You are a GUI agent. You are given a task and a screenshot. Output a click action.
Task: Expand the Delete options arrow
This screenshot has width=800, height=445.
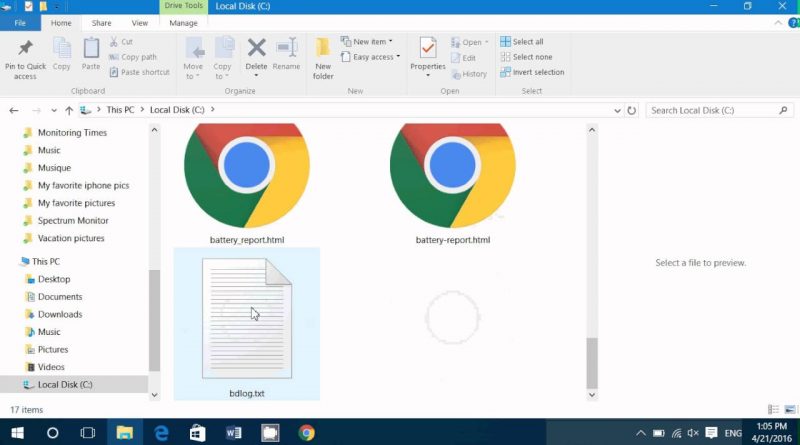click(x=256, y=76)
